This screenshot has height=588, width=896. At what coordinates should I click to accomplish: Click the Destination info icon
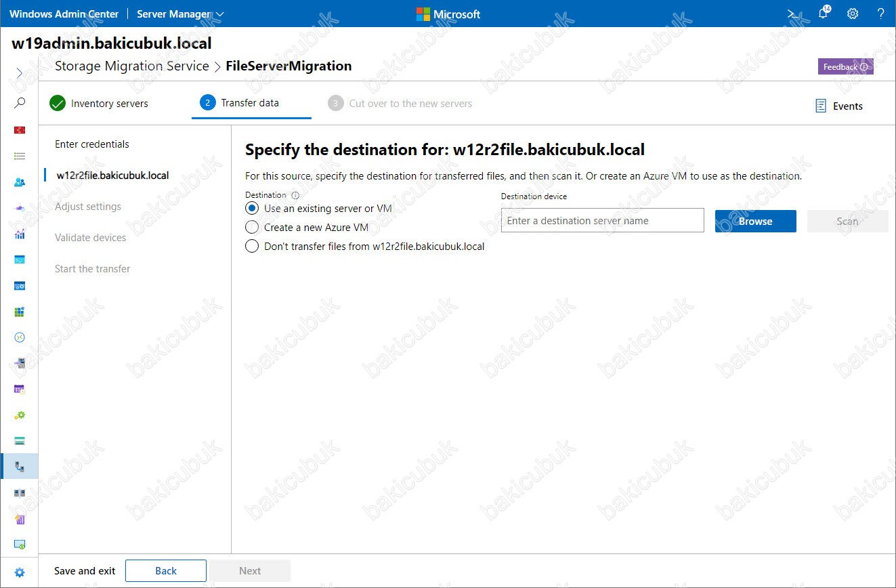(295, 195)
